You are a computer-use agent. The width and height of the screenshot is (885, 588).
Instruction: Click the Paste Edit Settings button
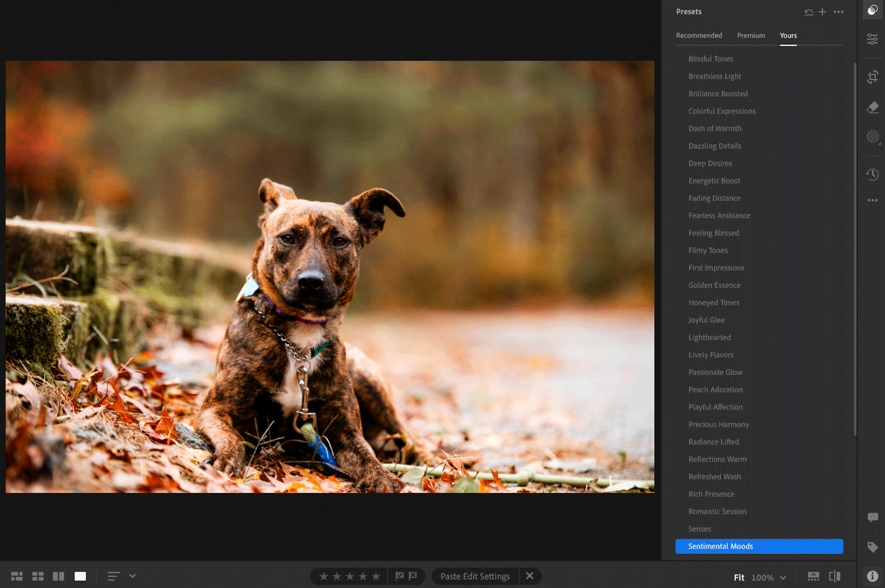(x=475, y=576)
